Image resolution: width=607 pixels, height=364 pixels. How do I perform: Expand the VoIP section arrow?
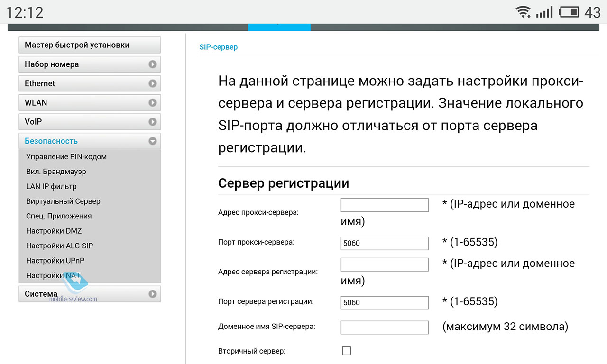[152, 122]
